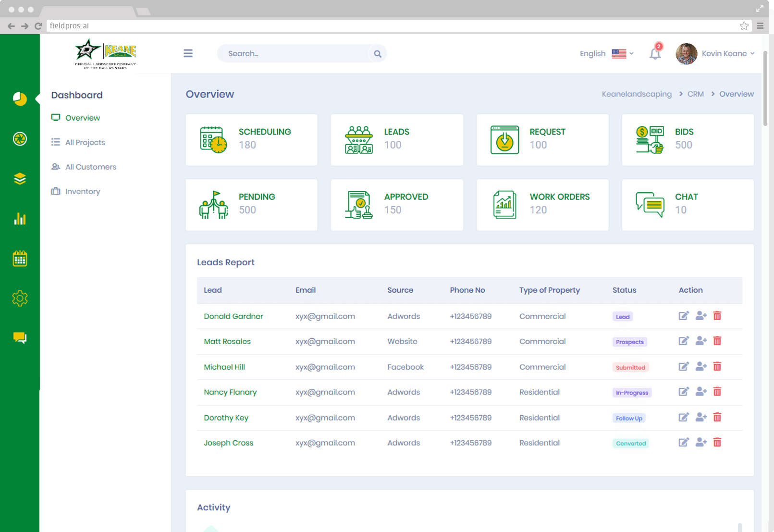Edit the Matt Rosales lead entry
The width and height of the screenshot is (774, 532).
tap(684, 341)
